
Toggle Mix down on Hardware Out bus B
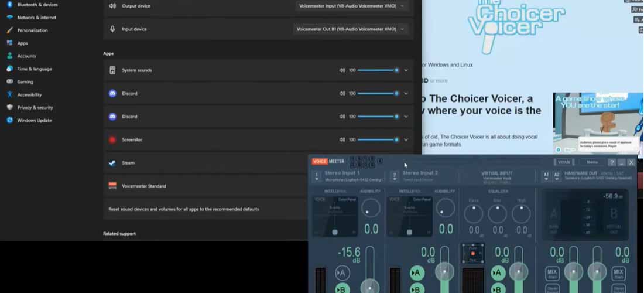coord(619,273)
